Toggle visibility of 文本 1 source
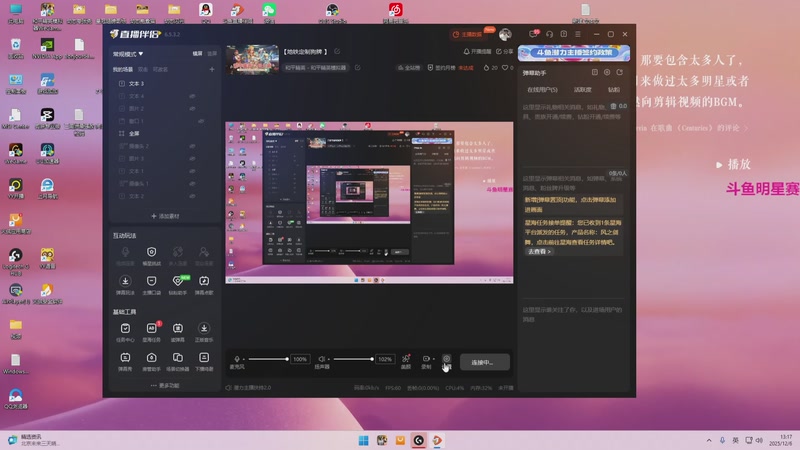800x450 pixels. [x=192, y=171]
